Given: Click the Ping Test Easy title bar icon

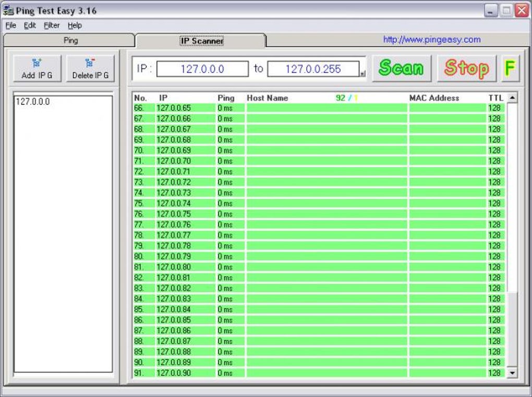Looking at the screenshot, I should (x=8, y=10).
